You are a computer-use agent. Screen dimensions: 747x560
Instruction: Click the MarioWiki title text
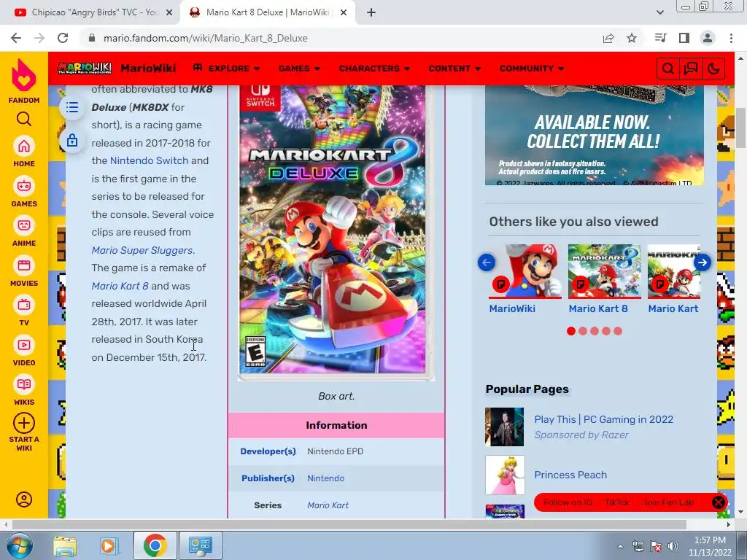[x=148, y=69]
